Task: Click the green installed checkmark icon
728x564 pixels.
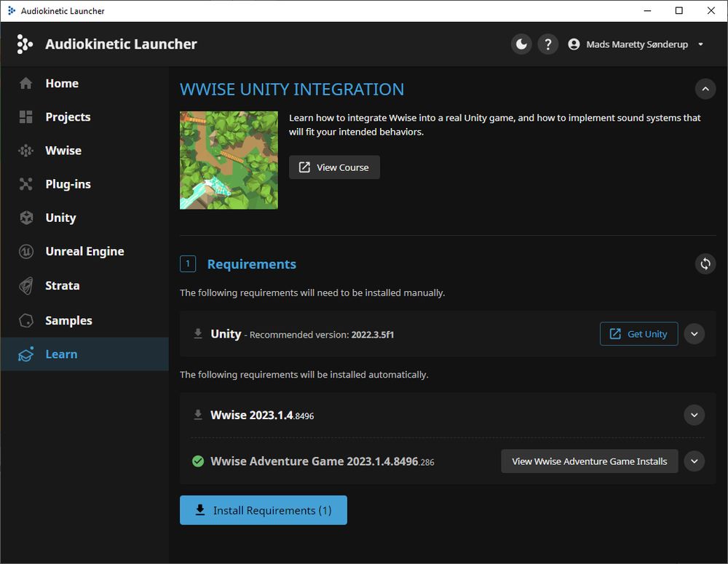Action: pos(198,461)
